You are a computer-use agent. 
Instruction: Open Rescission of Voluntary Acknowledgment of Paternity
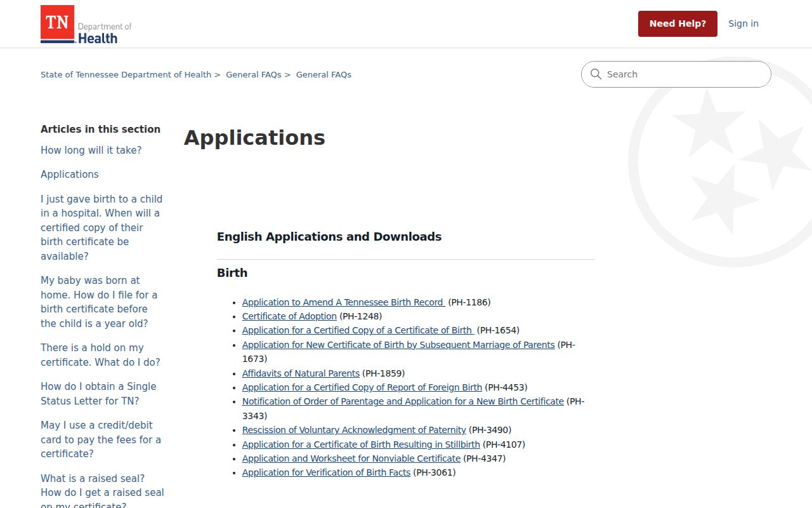point(354,430)
